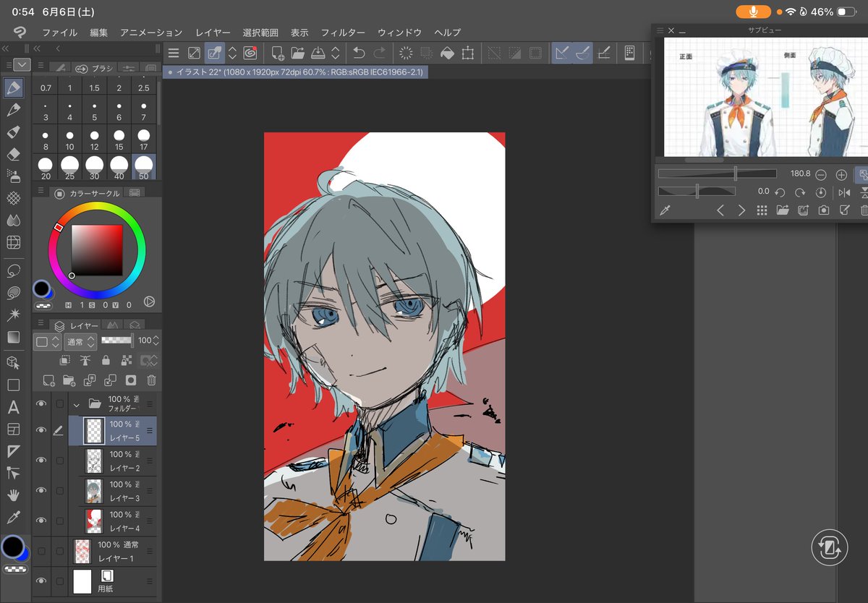Viewport: 868px width, 603px height.
Task: Click the レイヤー 2 layer thumbnail
Action: tap(94, 461)
